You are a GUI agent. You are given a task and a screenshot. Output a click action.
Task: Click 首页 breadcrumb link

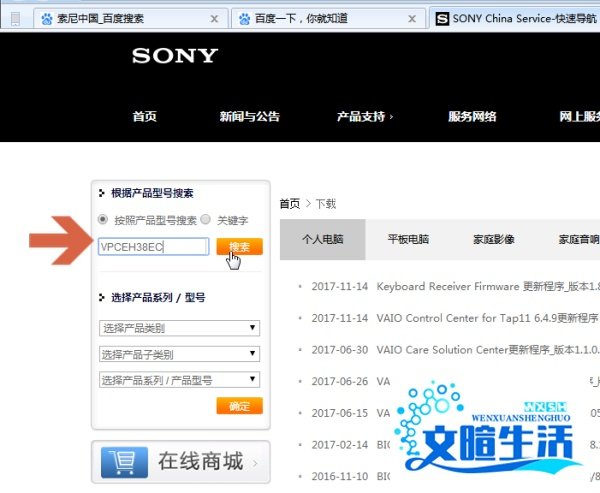290,204
